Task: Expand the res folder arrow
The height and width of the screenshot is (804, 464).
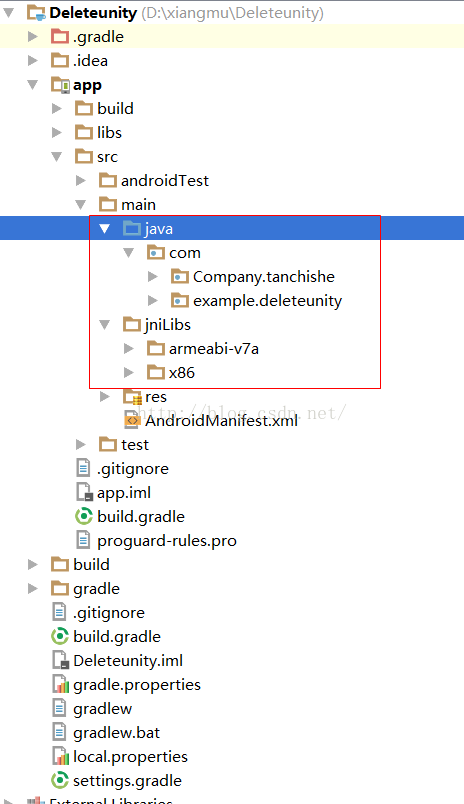Action: [105, 396]
